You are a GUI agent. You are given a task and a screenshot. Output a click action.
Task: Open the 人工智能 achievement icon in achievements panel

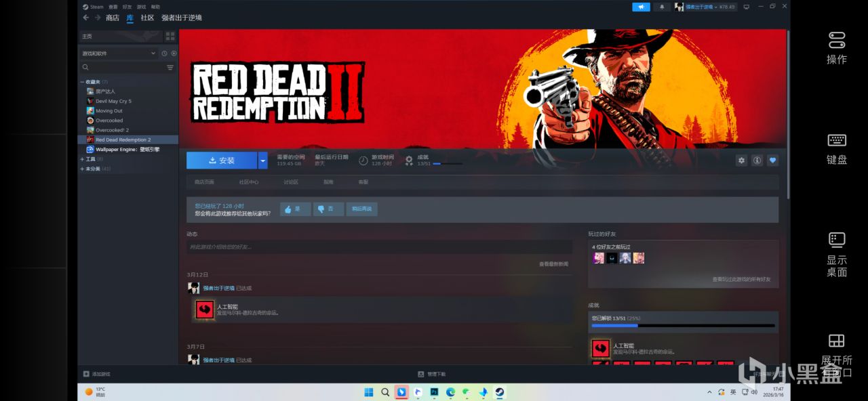(600, 349)
